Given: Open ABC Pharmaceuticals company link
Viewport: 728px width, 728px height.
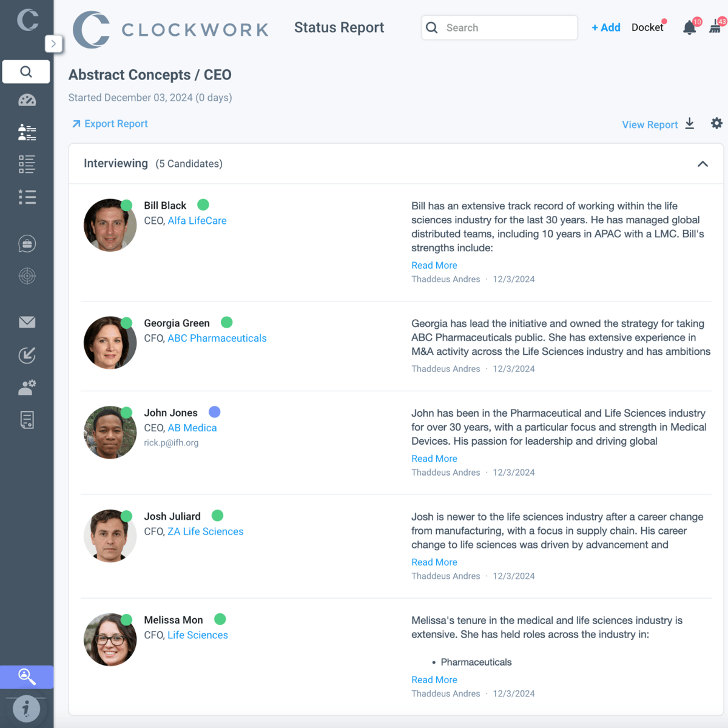Looking at the screenshot, I should 217,338.
